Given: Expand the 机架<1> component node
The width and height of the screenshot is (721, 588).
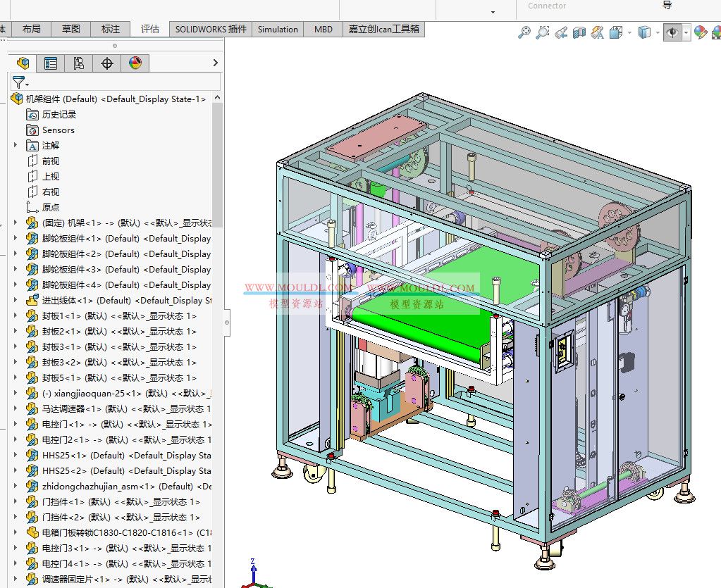Looking at the screenshot, I should tap(16, 223).
